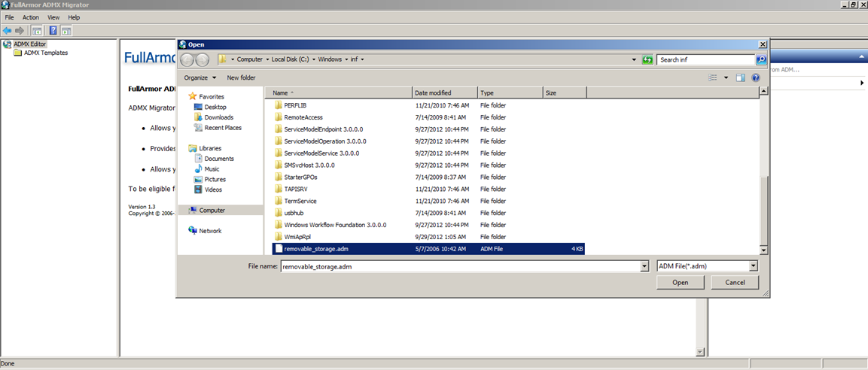The height and width of the screenshot is (370, 868).
Task: Select Desktop in navigation pane
Action: click(x=215, y=107)
